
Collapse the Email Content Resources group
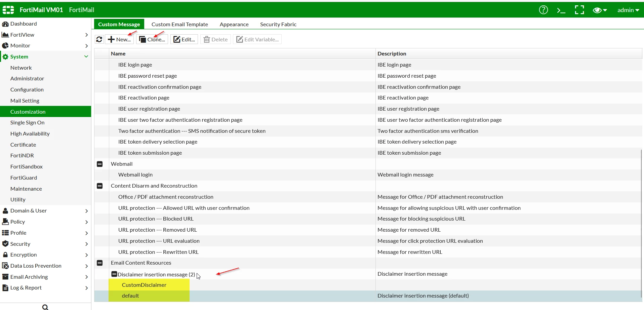[100, 263]
